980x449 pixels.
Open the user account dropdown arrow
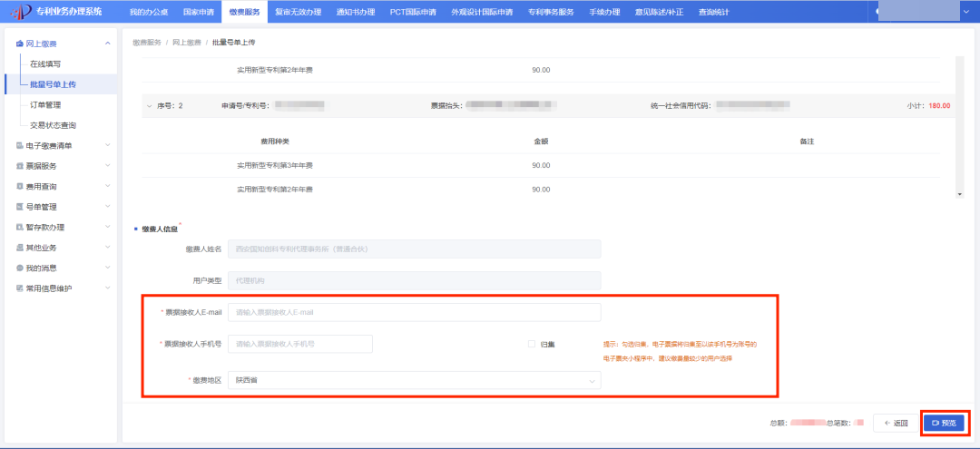click(965, 12)
